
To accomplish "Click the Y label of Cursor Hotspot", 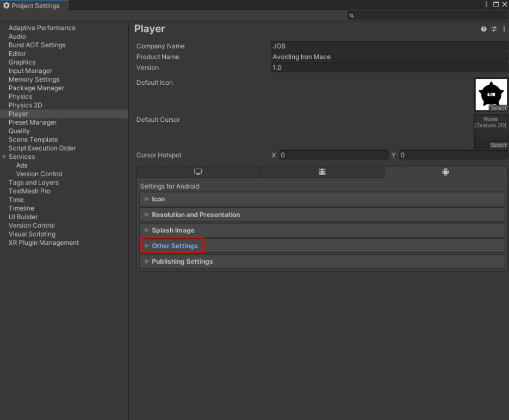I will [x=393, y=155].
